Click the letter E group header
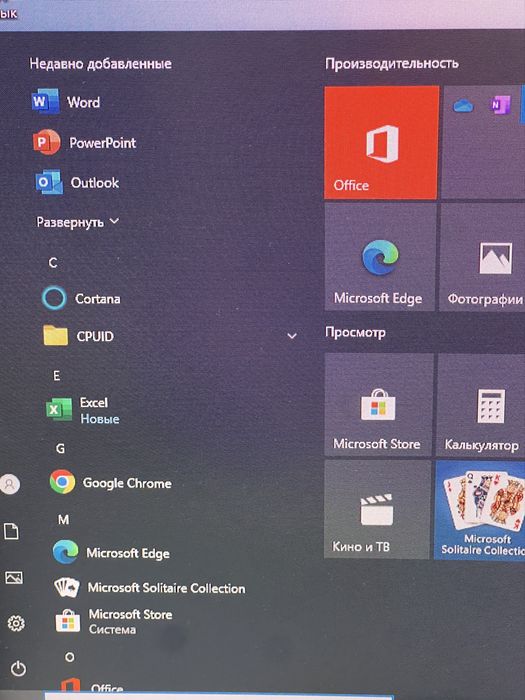Viewport: 525px width, 700px height. (x=57, y=375)
